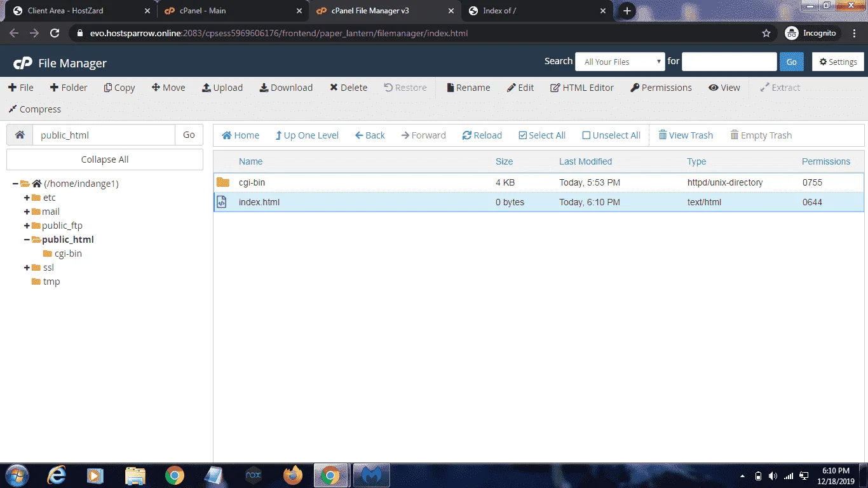Expand the ssl folder in the tree

[27, 268]
